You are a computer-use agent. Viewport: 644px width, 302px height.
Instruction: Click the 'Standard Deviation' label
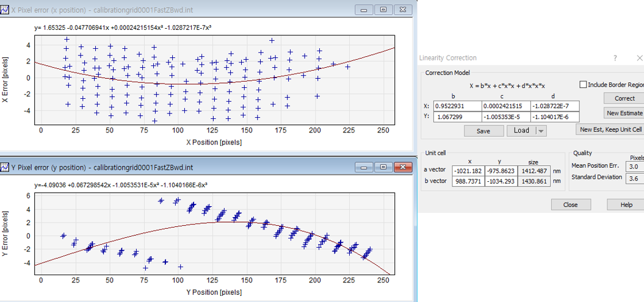coord(596,178)
